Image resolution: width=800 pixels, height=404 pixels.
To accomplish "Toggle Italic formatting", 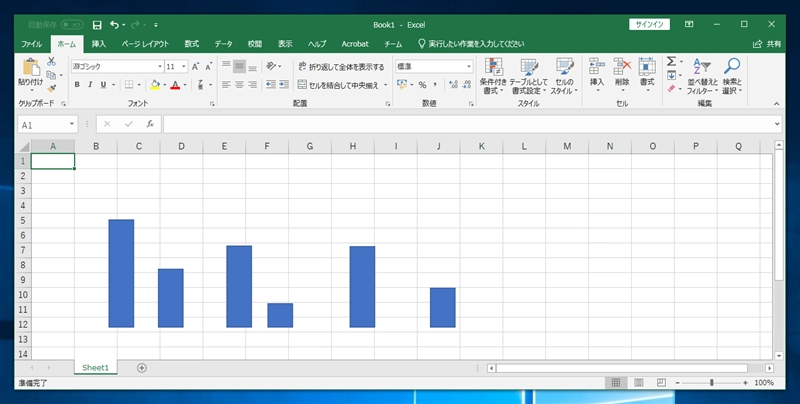I will pyautogui.click(x=90, y=85).
